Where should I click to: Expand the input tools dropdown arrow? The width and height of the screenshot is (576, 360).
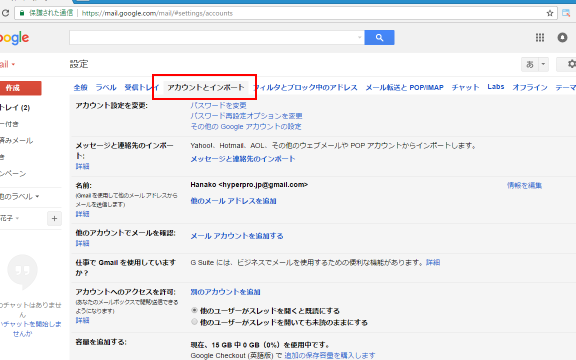click(543, 64)
